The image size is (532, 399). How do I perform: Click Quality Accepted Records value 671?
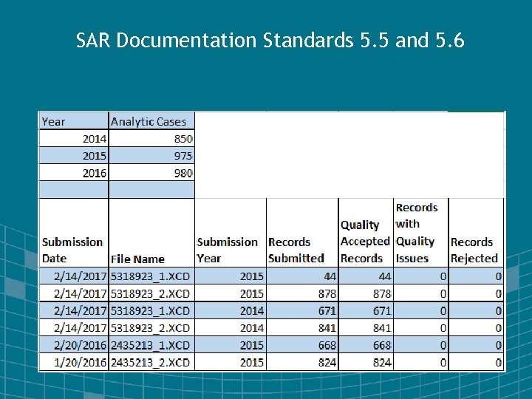tap(366, 311)
